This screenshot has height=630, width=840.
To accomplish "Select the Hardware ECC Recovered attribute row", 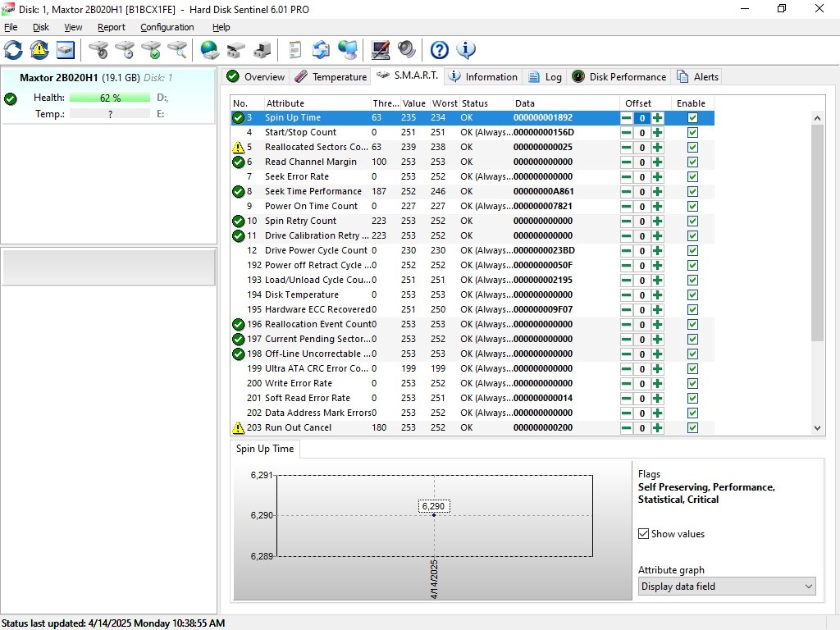I will pos(472,309).
